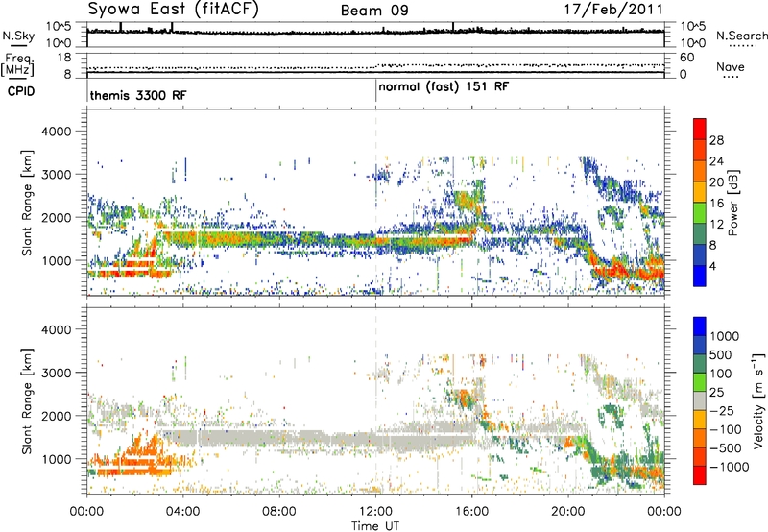
Task: Click the '-1000' Velocity color bar label
Action: coord(729,467)
